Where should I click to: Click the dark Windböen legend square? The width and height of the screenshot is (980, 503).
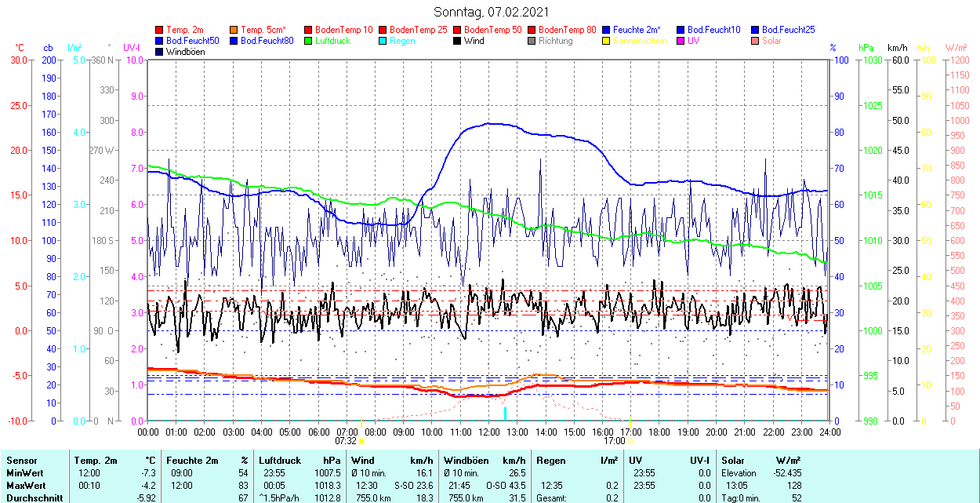pyautogui.click(x=160, y=52)
